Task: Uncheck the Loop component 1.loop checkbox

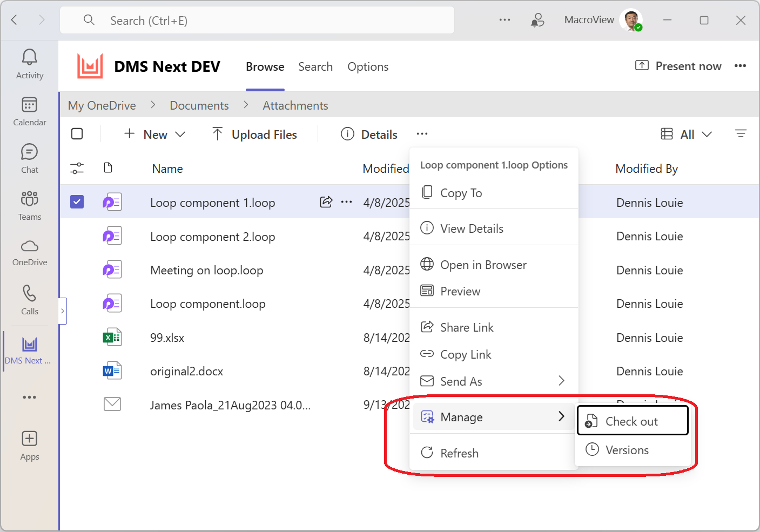Action: (x=77, y=202)
